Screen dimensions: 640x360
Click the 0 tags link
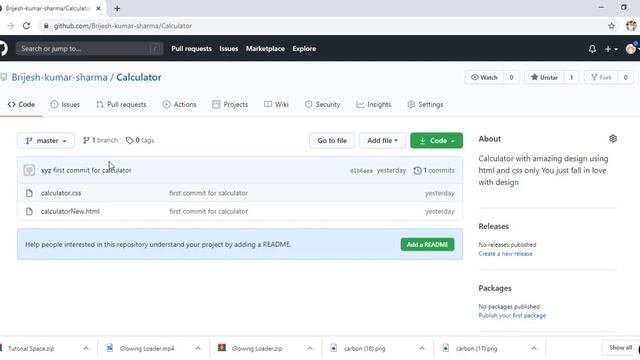point(140,140)
